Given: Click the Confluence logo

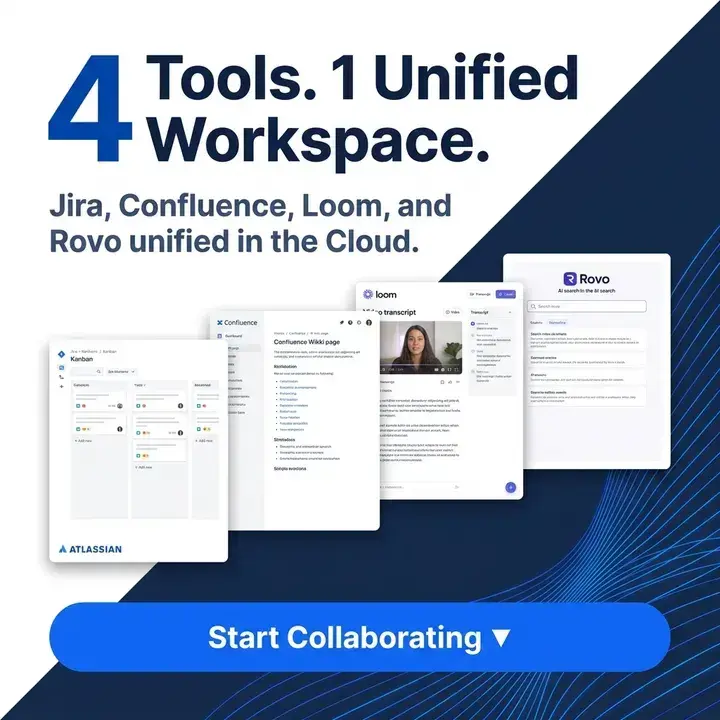Looking at the screenshot, I should [x=237, y=322].
